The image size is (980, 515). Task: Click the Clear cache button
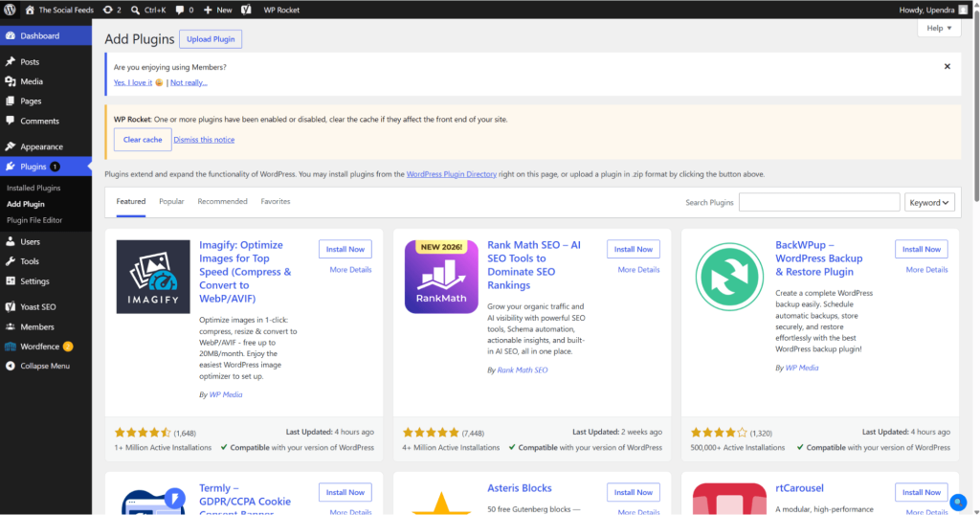coord(143,140)
